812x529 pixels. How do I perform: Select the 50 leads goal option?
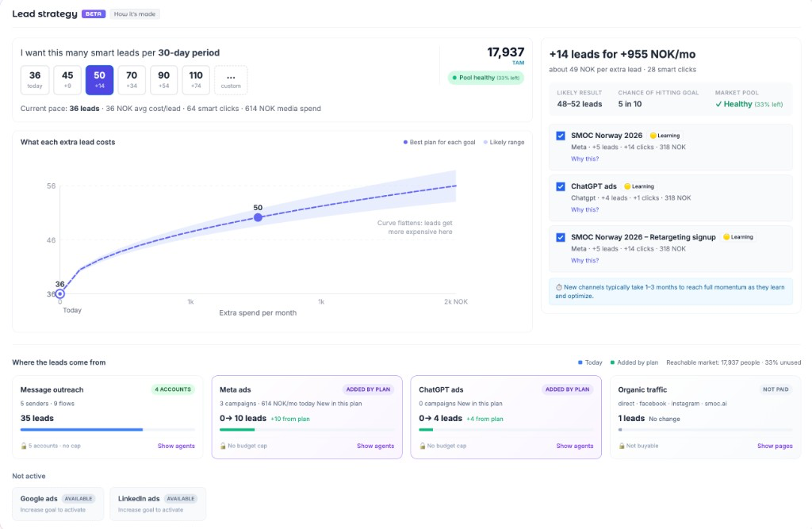tap(99, 80)
